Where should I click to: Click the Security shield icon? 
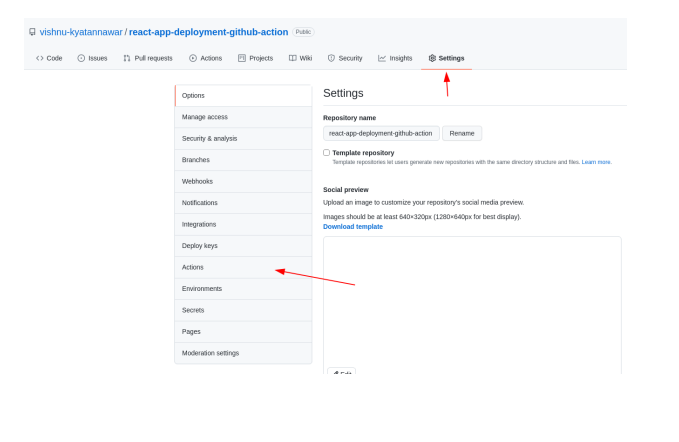(x=331, y=58)
